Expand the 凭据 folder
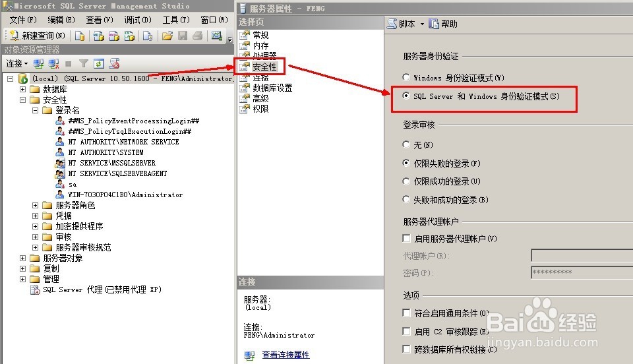The image size is (633, 364). [x=35, y=216]
